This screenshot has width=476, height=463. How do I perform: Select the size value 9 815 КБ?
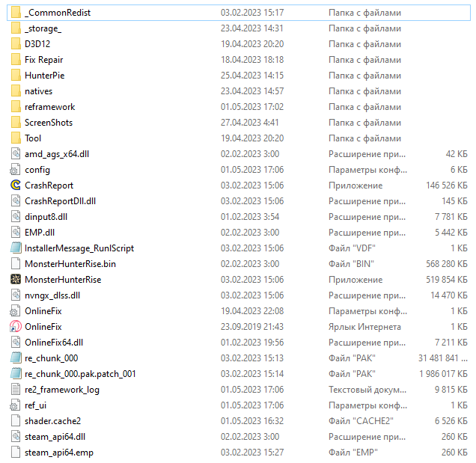451,390
